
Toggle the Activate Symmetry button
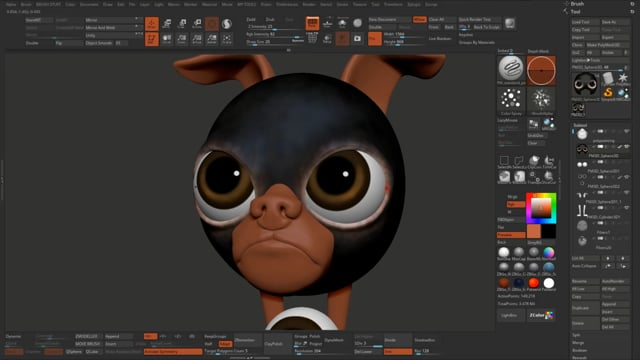pos(173,351)
